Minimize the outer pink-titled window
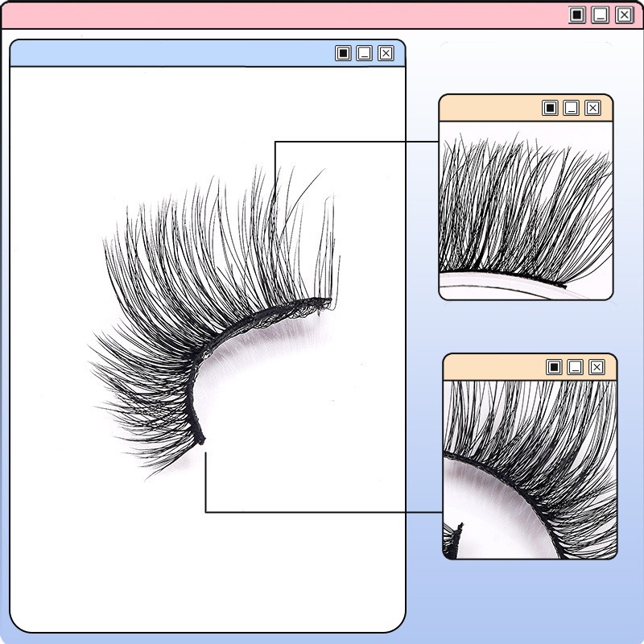The image size is (644, 644). point(600,15)
